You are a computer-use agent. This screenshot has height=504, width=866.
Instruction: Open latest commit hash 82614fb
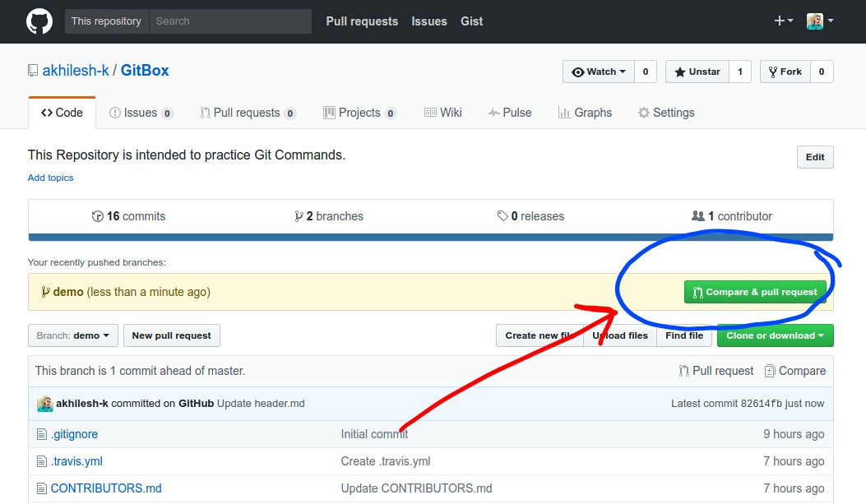[x=761, y=404]
